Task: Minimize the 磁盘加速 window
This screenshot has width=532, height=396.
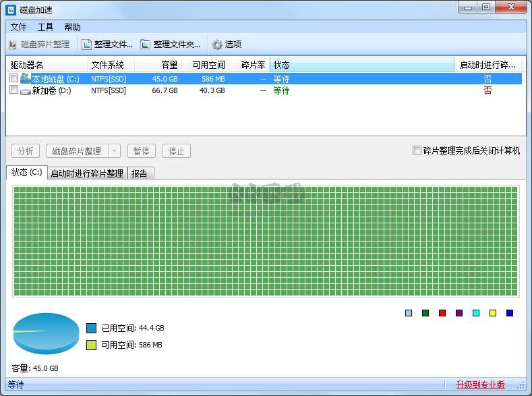Action: click(x=468, y=7)
